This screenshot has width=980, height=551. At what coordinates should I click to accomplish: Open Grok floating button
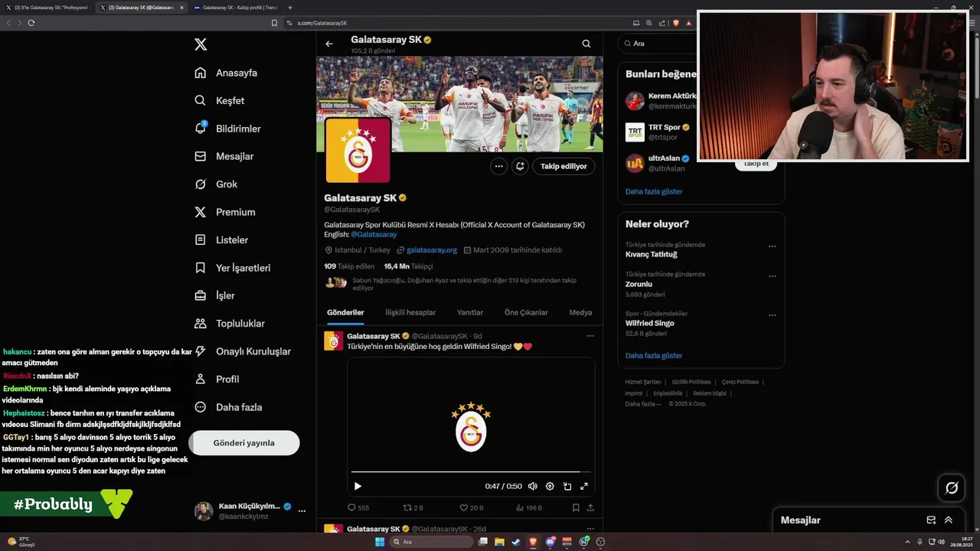[952, 487]
